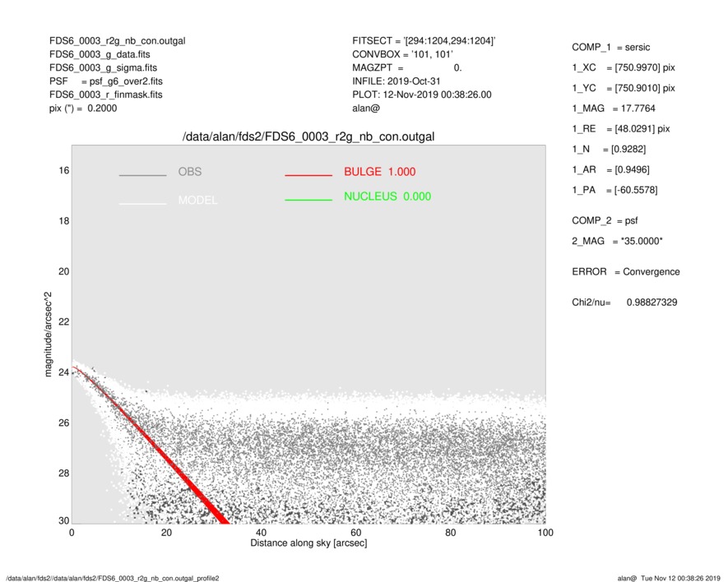This screenshot has height=582, width=728.
Task: Click the MODEL legend label
Action: pyautogui.click(x=197, y=200)
